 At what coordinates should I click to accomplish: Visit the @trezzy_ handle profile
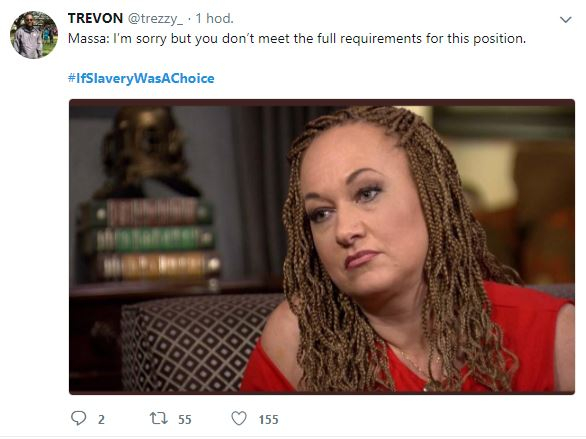click(x=156, y=19)
